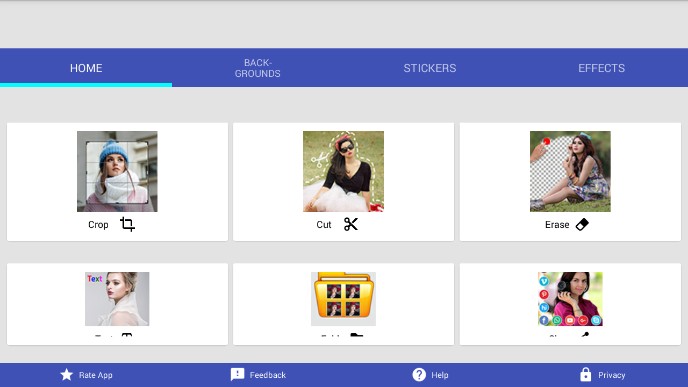
Task: Open the yellow folder gallery image
Action: click(344, 299)
